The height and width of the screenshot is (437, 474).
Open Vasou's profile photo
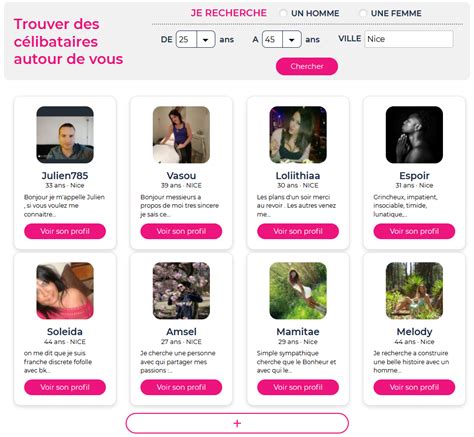181,135
